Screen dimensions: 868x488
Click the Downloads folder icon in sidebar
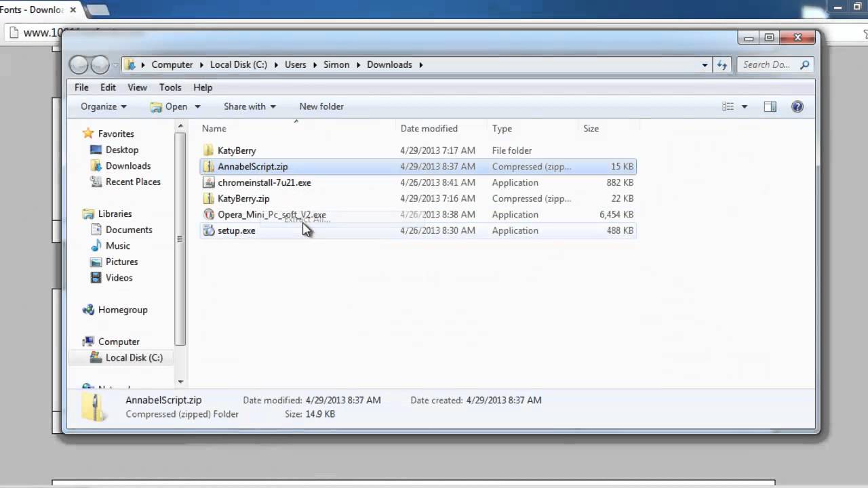[x=96, y=166]
